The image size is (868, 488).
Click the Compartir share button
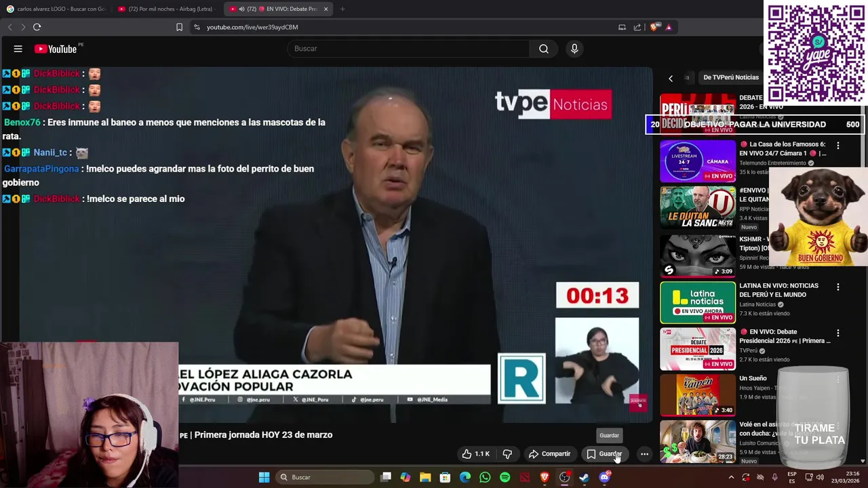coord(549,453)
